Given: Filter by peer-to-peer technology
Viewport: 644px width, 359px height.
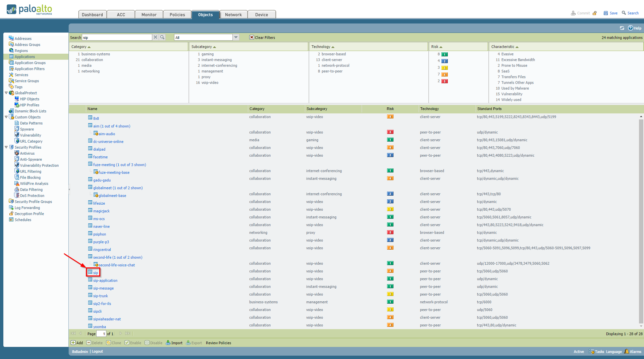Looking at the screenshot, I should 332,71.
